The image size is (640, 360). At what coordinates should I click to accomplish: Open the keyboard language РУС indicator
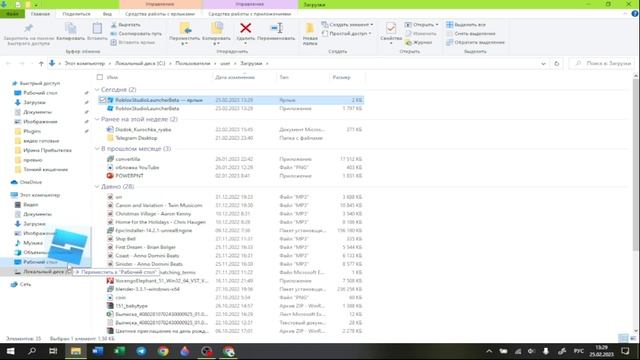coord(579,351)
